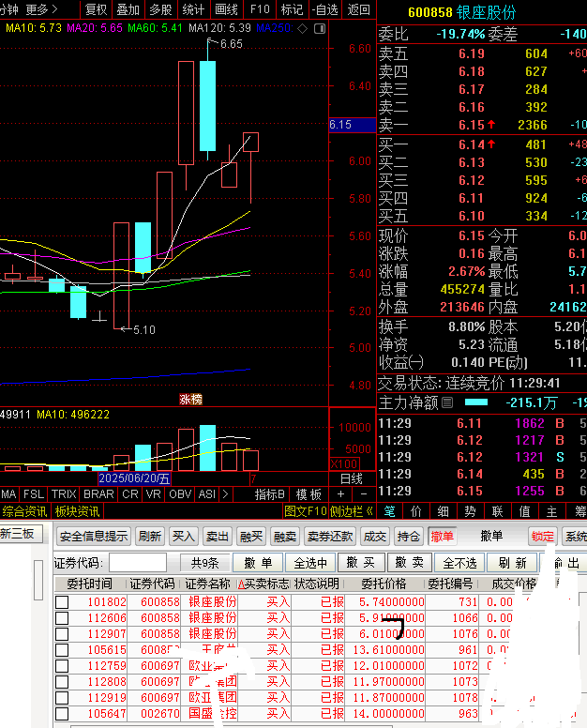
Task: Tick the checkbox for order 101802
Action: (x=62, y=602)
